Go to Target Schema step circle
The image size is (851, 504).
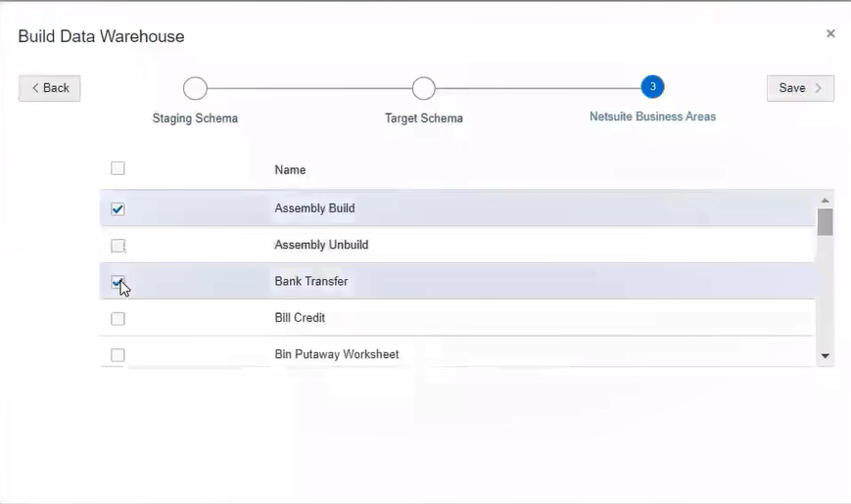coord(423,88)
